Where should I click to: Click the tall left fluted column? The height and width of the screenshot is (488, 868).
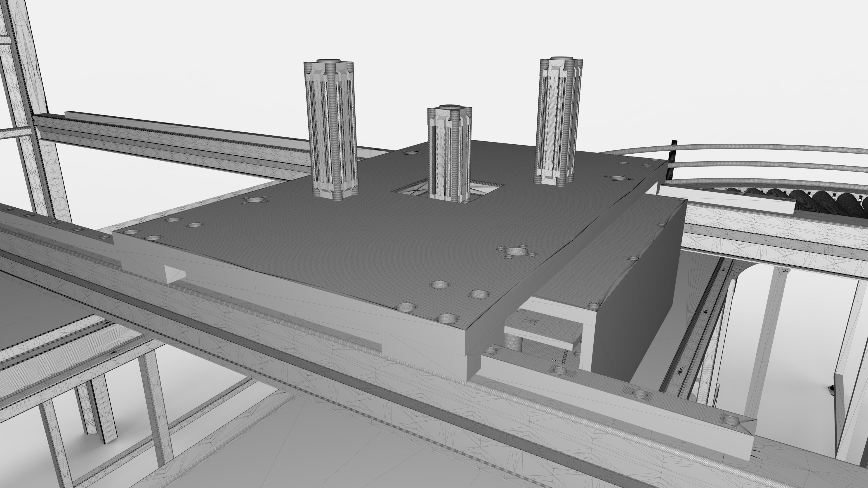click(331, 131)
